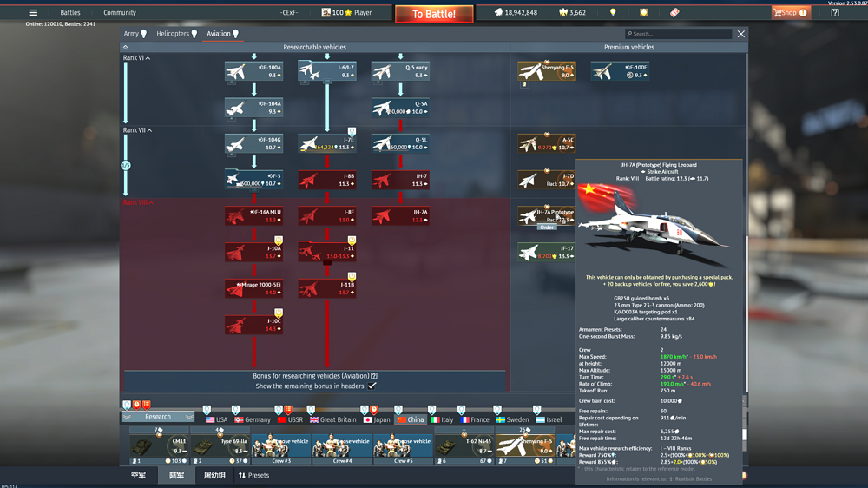The width and height of the screenshot is (868, 488).
Task: Open bonus for researching vehicles help icon
Action: coord(374,376)
